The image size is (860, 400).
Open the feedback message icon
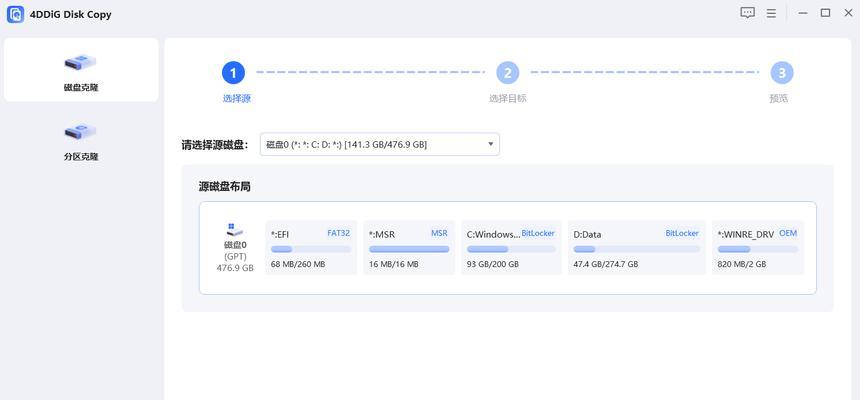pyautogui.click(x=747, y=13)
